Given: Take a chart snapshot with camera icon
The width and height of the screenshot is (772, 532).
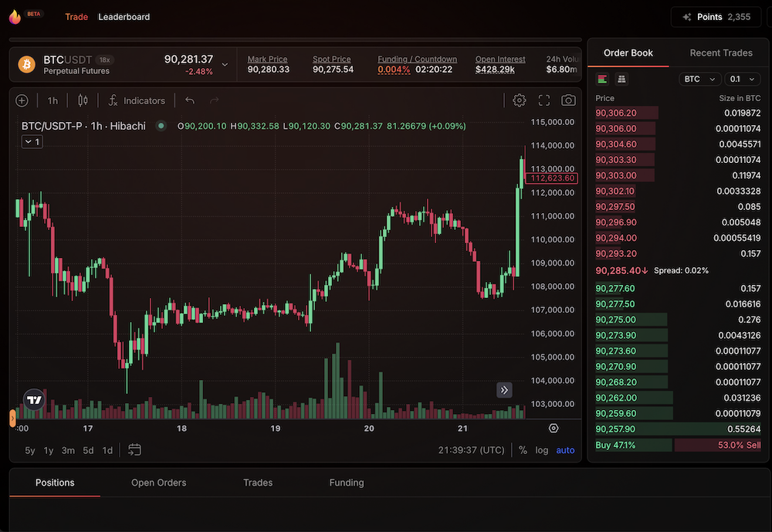Looking at the screenshot, I should point(568,100).
